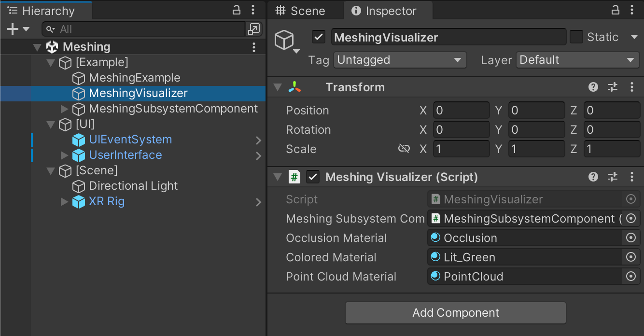Open the Occlusion material object picker

[x=630, y=238]
